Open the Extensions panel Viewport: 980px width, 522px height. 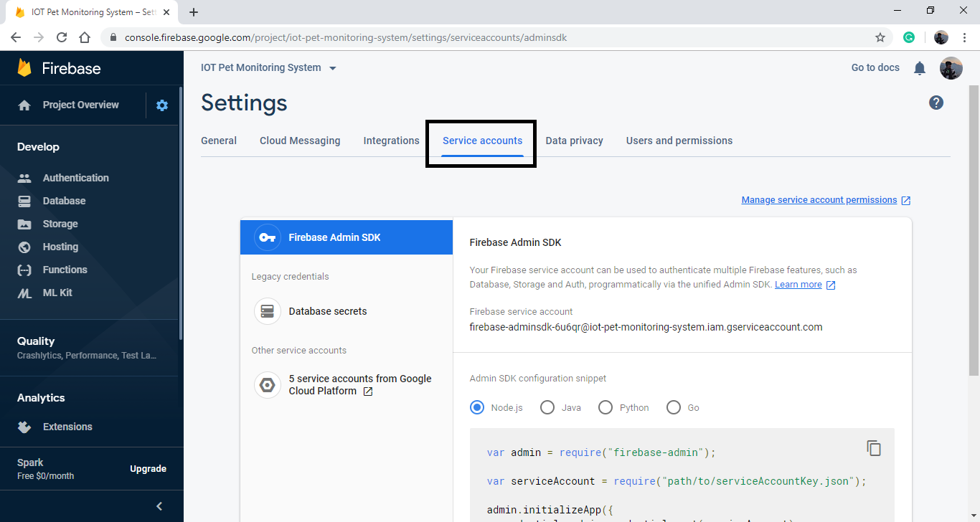point(66,427)
